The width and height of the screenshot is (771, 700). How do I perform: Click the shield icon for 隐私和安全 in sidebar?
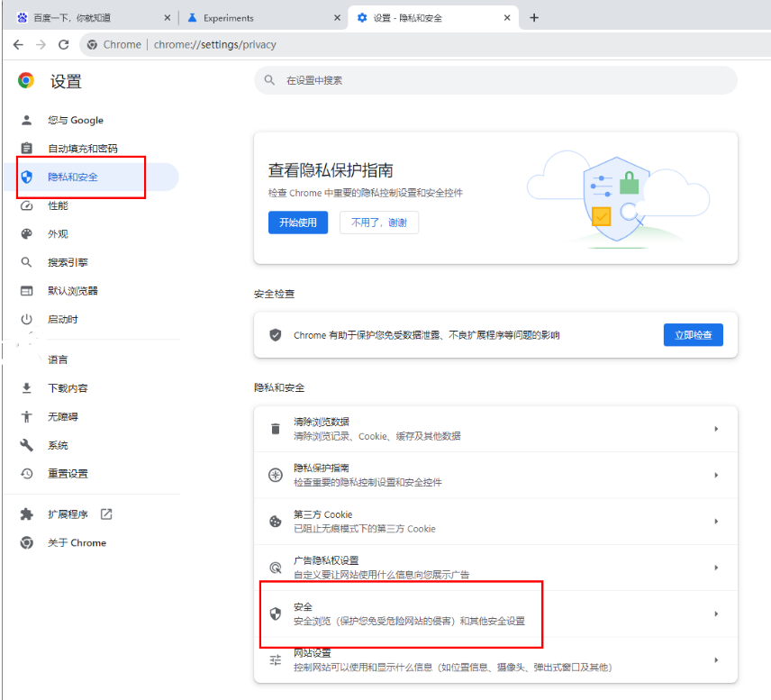point(26,177)
